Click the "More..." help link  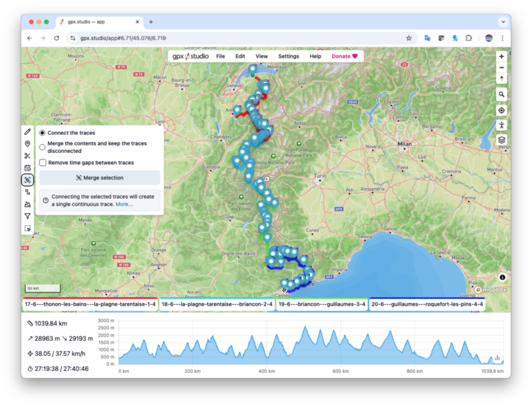[124, 205]
